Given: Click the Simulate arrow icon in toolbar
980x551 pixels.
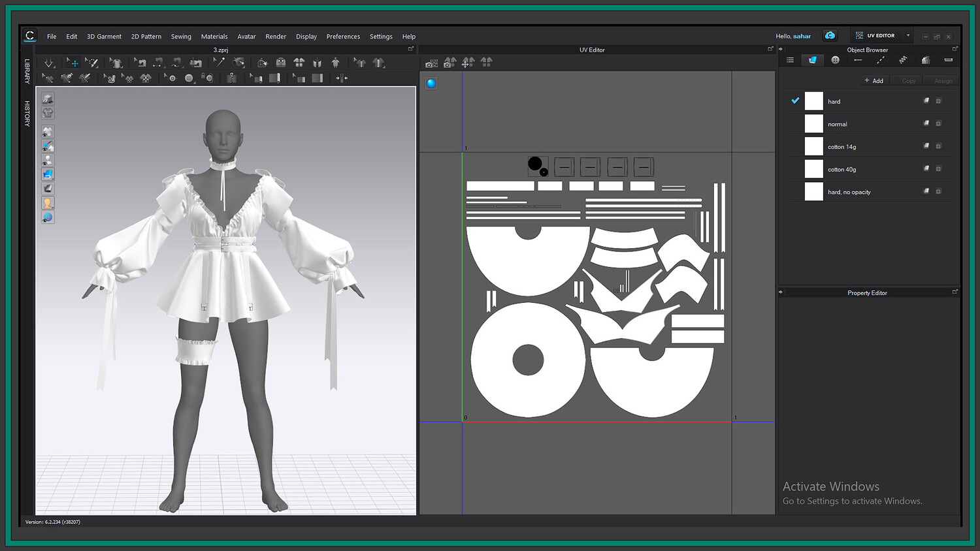Looking at the screenshot, I should 49,63.
